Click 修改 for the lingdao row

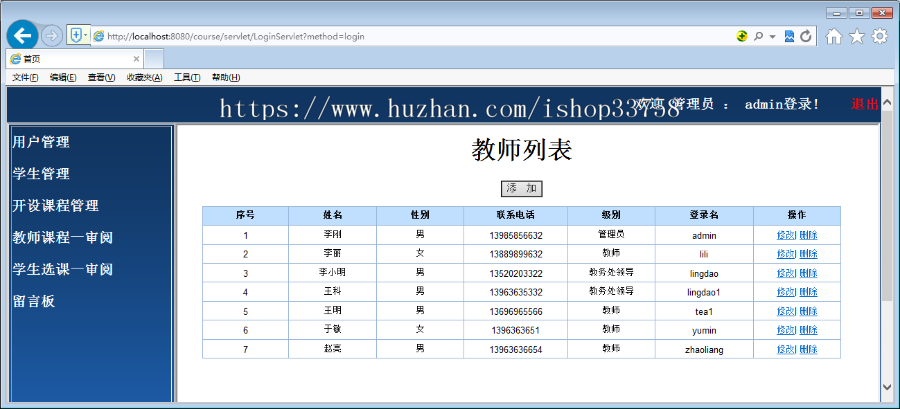point(786,273)
